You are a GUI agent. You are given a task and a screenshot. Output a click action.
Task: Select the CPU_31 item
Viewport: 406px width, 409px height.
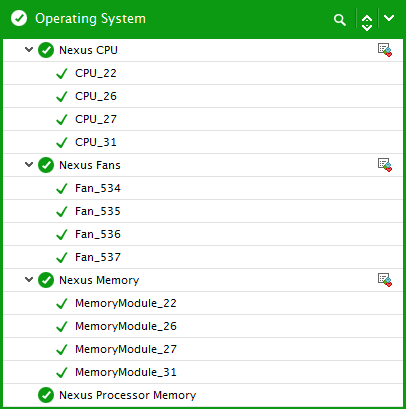[x=203, y=142]
